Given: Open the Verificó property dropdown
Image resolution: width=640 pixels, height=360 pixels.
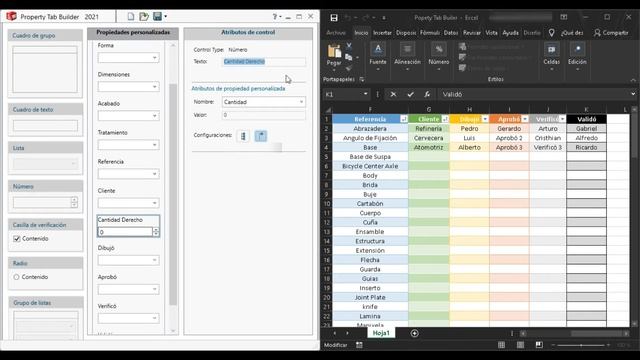Looking at the screenshot, I should 128,318.
